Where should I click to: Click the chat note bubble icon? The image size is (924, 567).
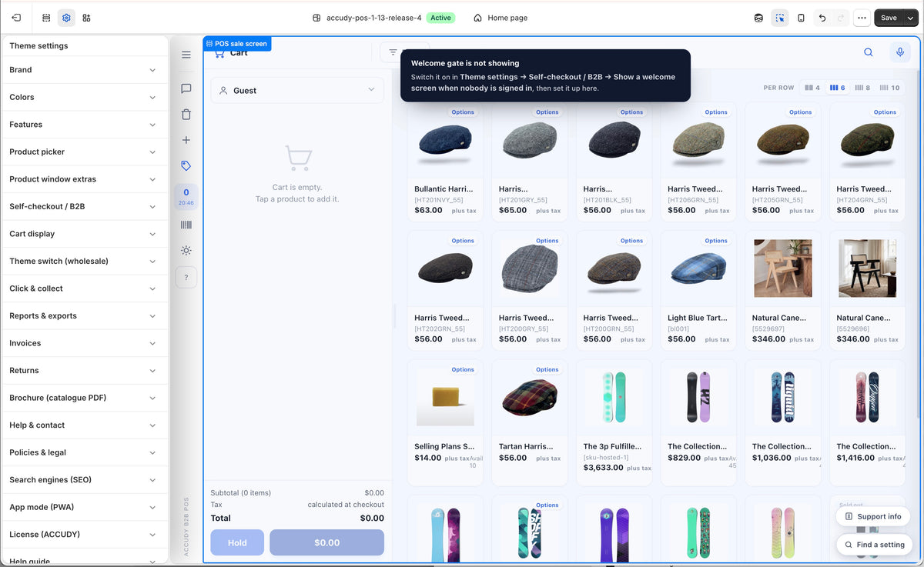(x=186, y=88)
